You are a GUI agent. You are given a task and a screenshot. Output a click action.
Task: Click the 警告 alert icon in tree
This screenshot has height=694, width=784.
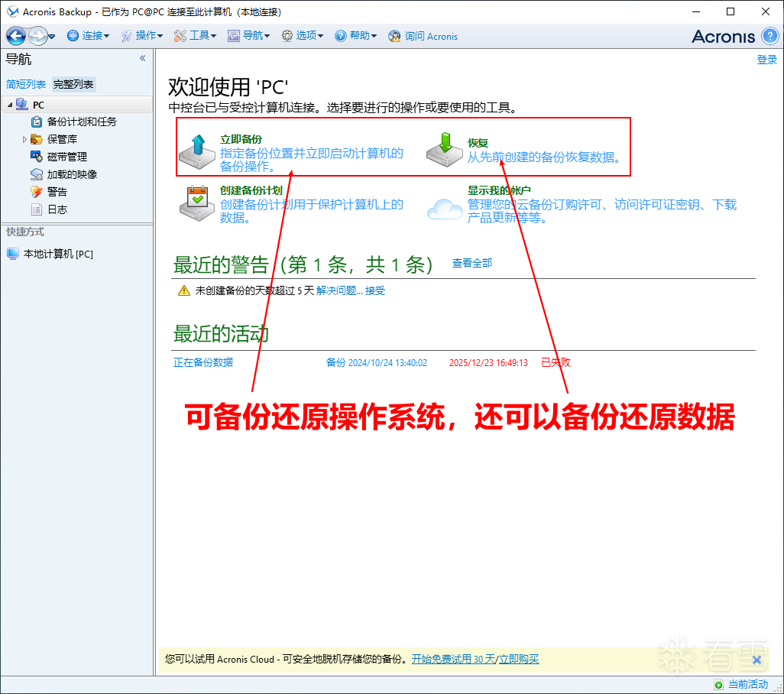(37, 192)
